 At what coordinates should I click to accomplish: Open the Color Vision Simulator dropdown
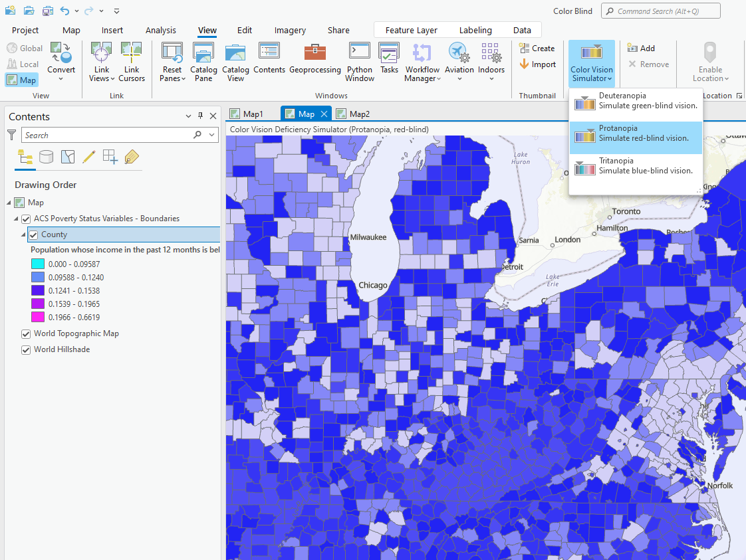[x=591, y=62]
